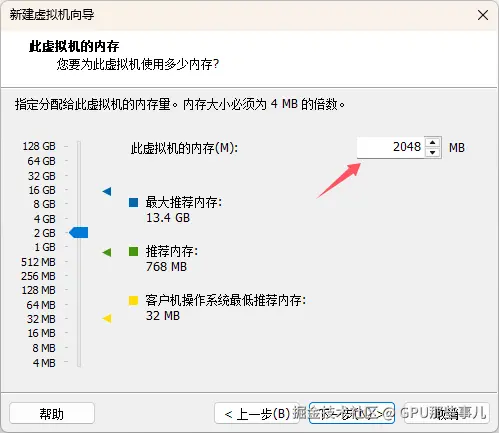
Task: Click the 4 MB slider label
Action: (44, 363)
